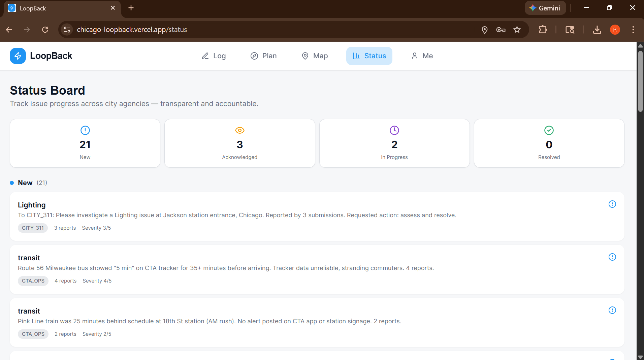View site information for this page
Viewport: 644px width, 360px height.
coord(67,30)
